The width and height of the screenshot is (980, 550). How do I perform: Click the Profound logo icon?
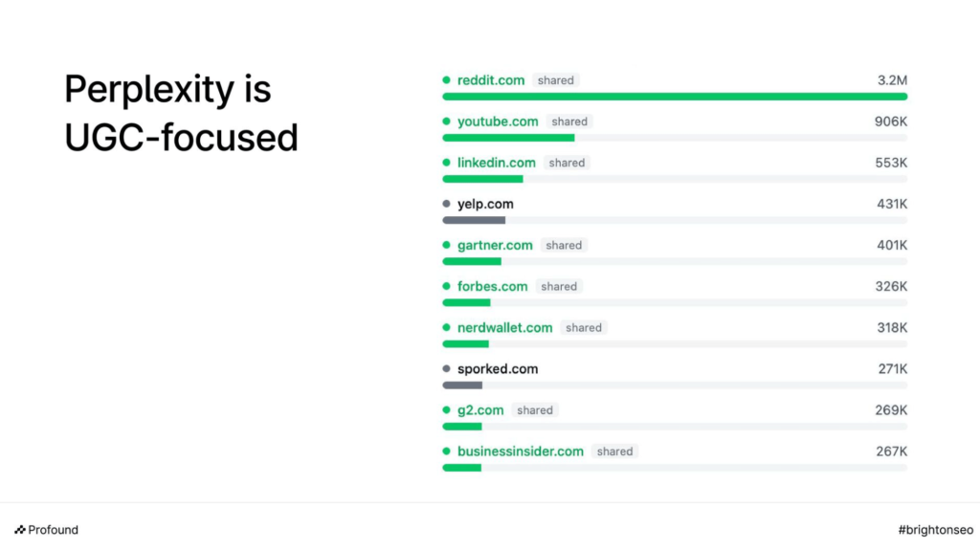tap(20, 530)
